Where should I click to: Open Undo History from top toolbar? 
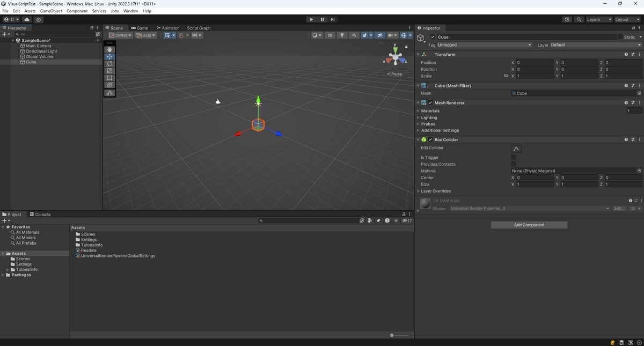point(567,19)
